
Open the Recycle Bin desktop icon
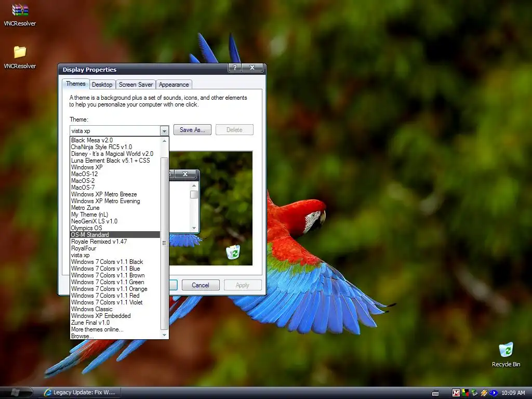pos(506,354)
